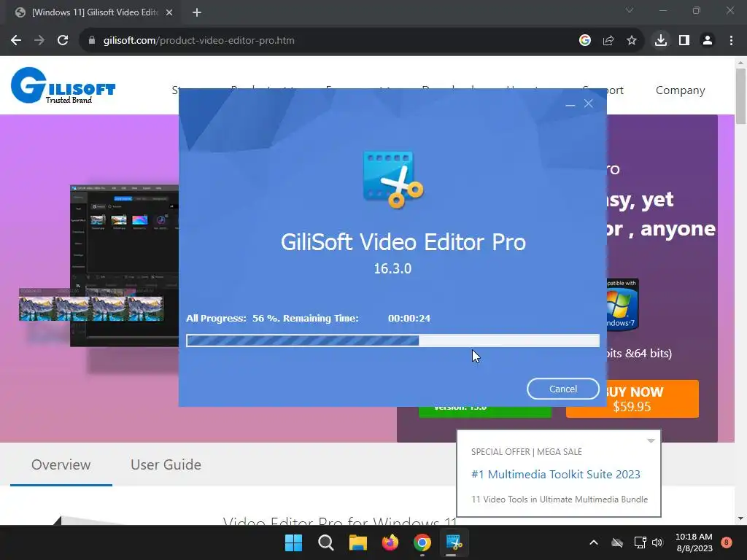Open Chrome downloads panel
747x560 pixels.
[661, 41]
